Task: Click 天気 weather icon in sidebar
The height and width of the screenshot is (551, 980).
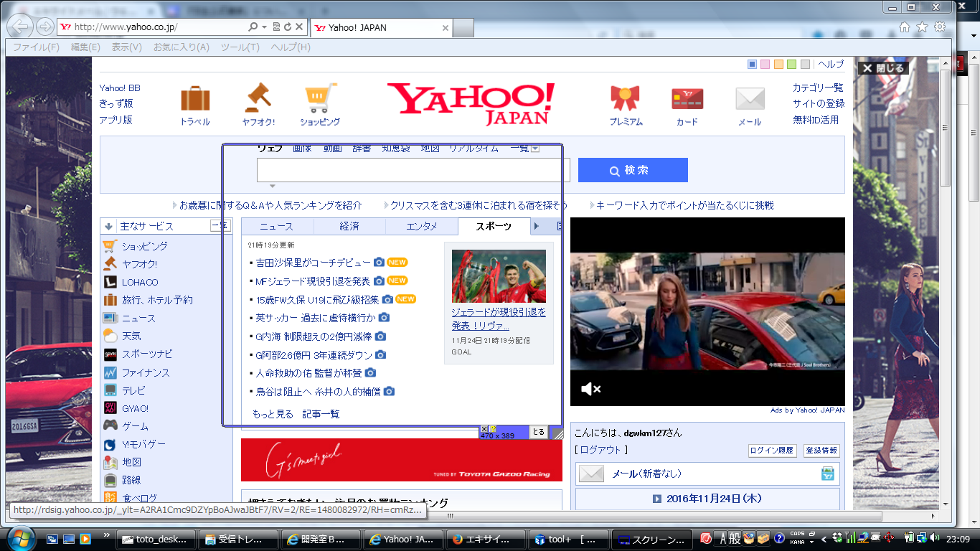Action: point(110,336)
